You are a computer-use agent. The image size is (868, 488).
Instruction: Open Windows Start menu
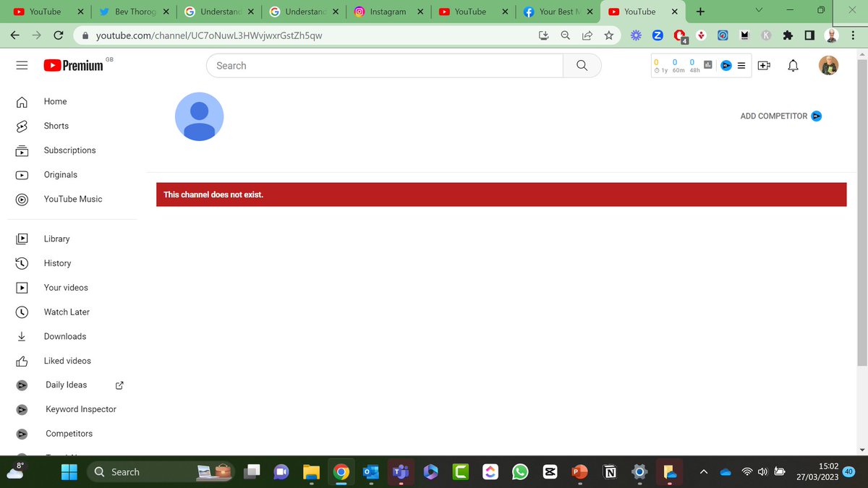69,472
